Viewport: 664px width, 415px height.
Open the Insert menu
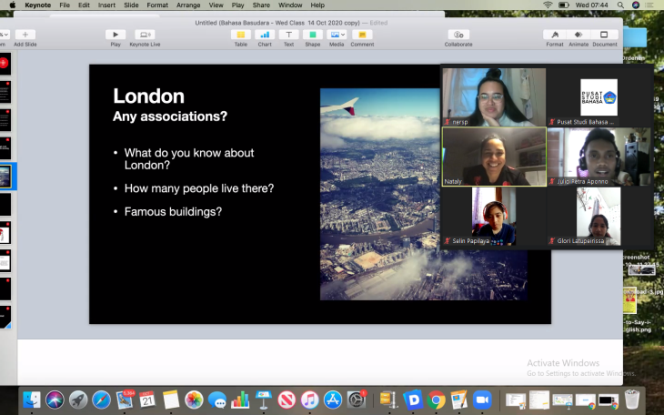(x=107, y=5)
